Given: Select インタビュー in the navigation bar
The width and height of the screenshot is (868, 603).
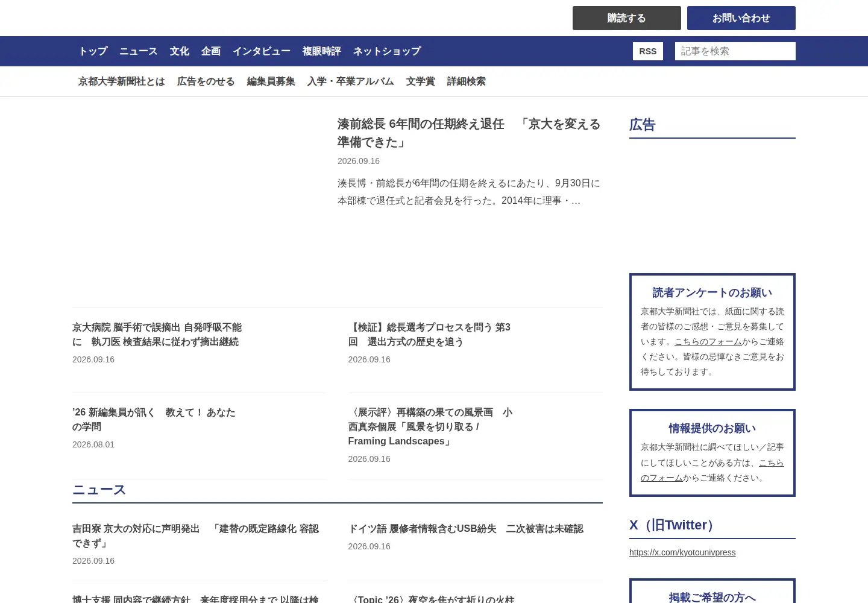Looking at the screenshot, I should tap(262, 51).
